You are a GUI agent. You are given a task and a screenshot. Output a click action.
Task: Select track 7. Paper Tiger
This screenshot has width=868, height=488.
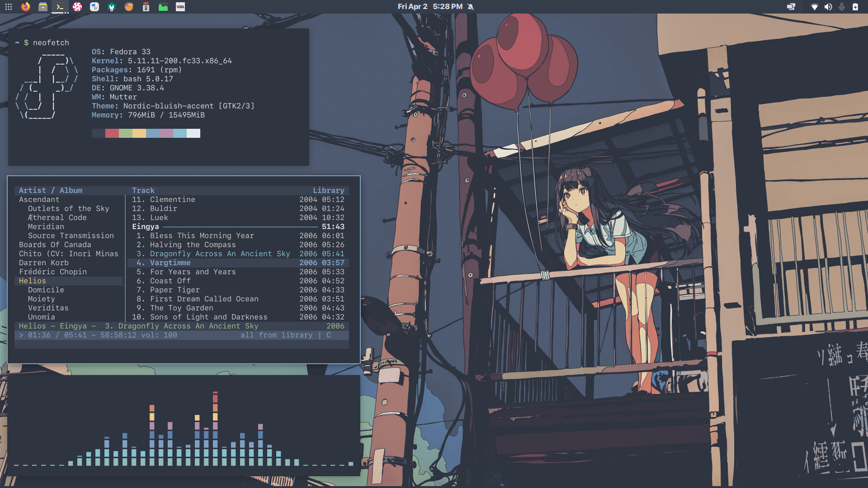[x=238, y=290]
